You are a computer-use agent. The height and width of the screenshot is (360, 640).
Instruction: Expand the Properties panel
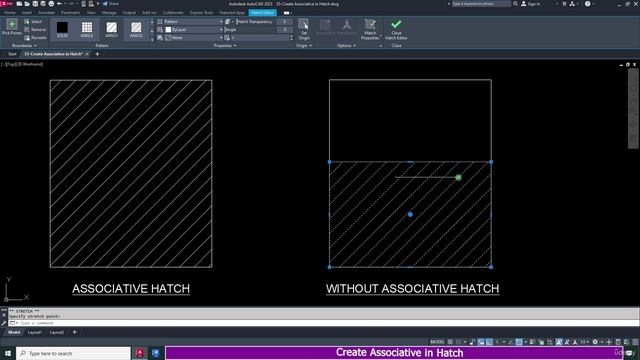point(225,46)
